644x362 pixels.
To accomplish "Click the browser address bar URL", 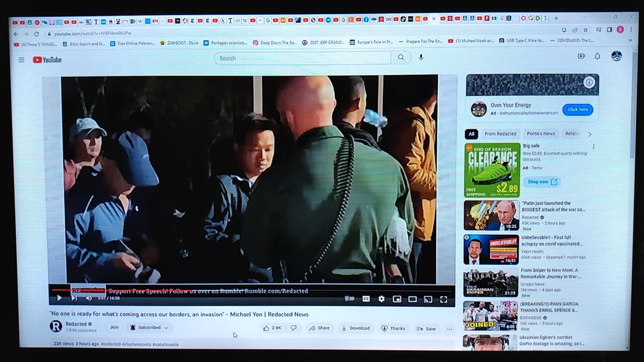I will pos(93,34).
